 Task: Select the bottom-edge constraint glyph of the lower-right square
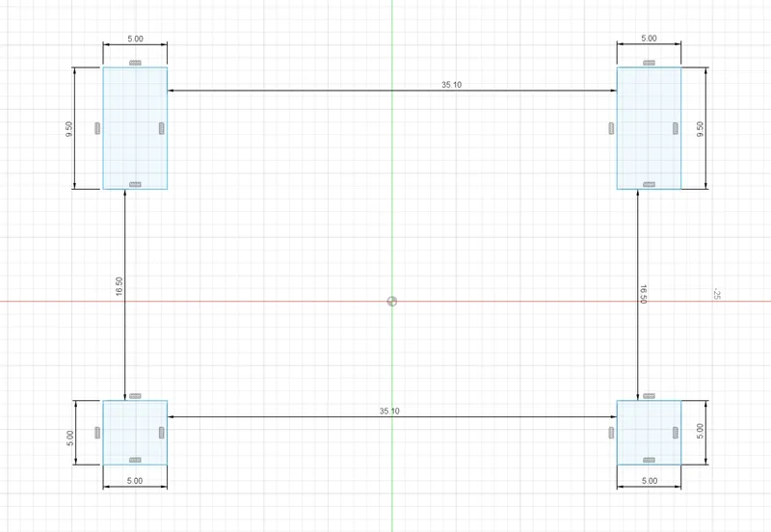pyautogui.click(x=649, y=459)
